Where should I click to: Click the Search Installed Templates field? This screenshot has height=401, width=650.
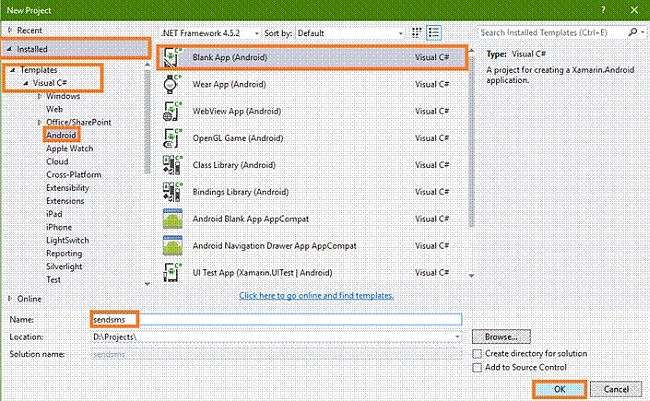[553, 32]
